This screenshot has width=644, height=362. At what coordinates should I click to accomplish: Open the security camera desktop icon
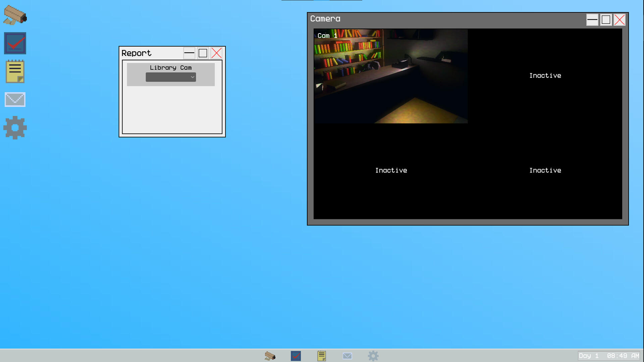click(x=15, y=15)
